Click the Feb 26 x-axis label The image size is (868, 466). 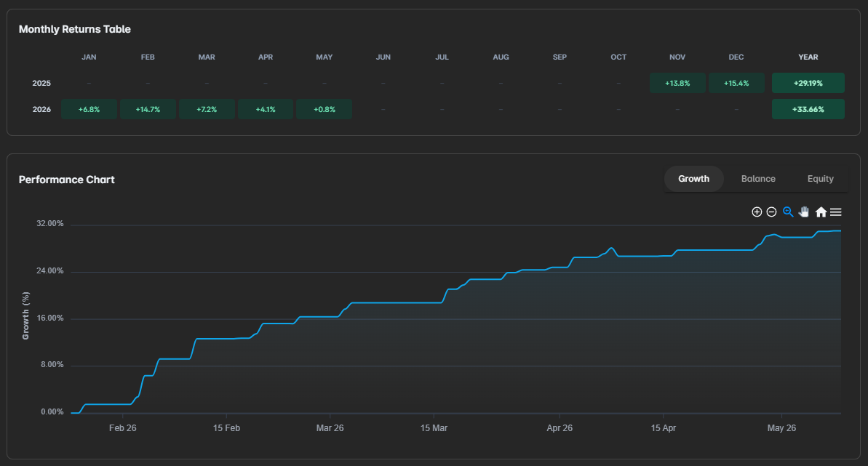click(x=123, y=427)
